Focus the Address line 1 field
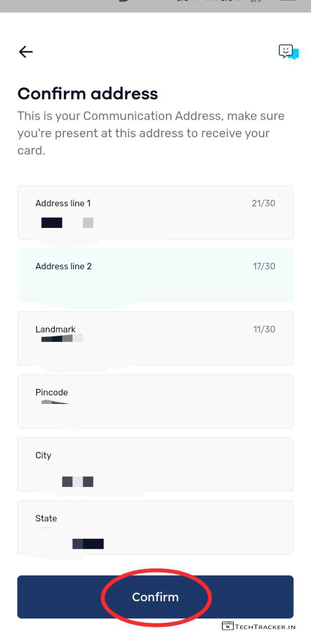 click(x=155, y=212)
